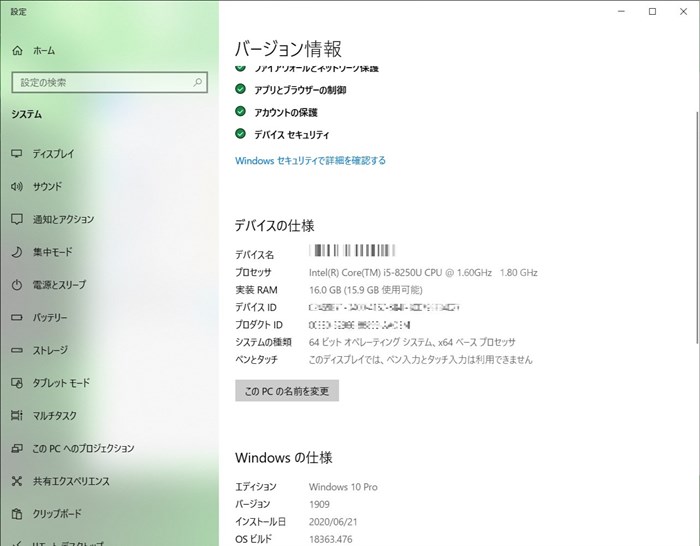Screen dimensions: 700x546
Task: Click system type value 64 ビット
Action: 412,342
